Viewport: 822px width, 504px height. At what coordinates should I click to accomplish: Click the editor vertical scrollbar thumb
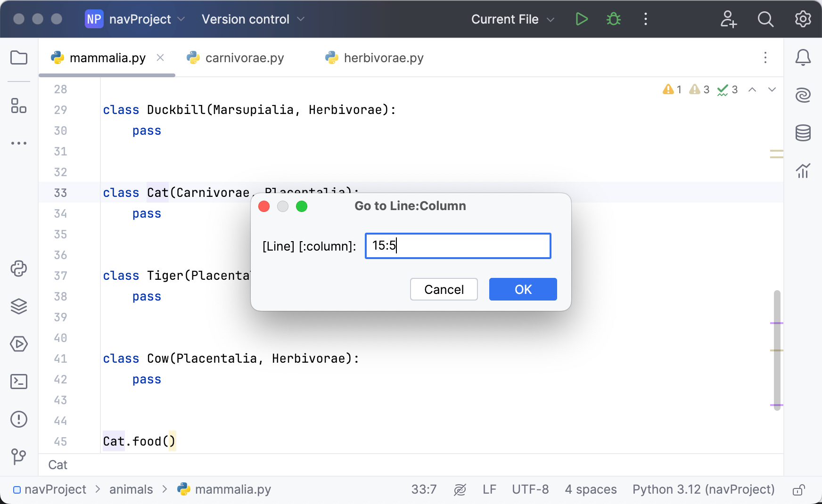[x=777, y=350]
